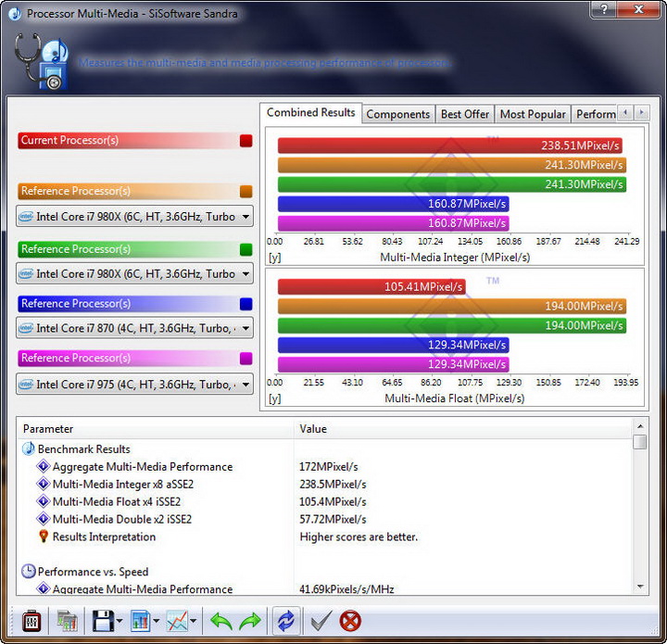Viewport: 667px width, 644px height.
Task: Open green reference processor Core i7 980X dropdown
Action: [x=135, y=273]
